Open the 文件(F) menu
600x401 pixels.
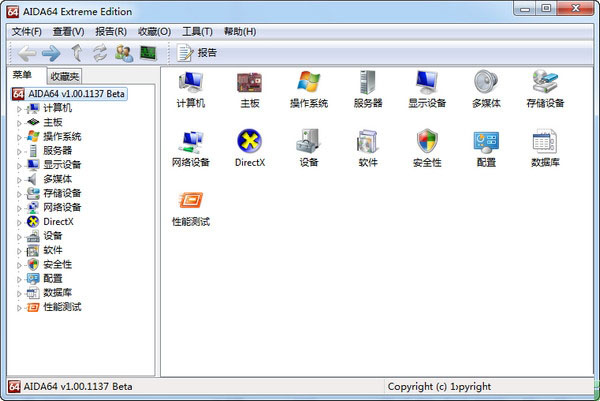click(x=32, y=32)
